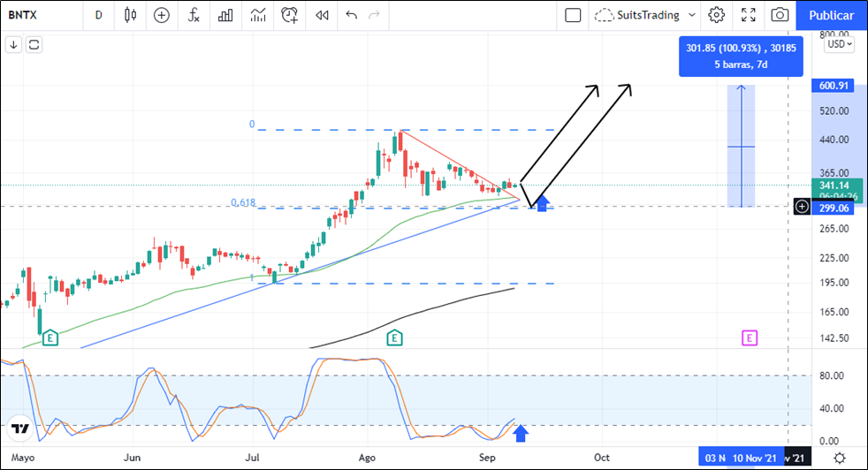Start bar replay with the rewind icon

coord(323,15)
